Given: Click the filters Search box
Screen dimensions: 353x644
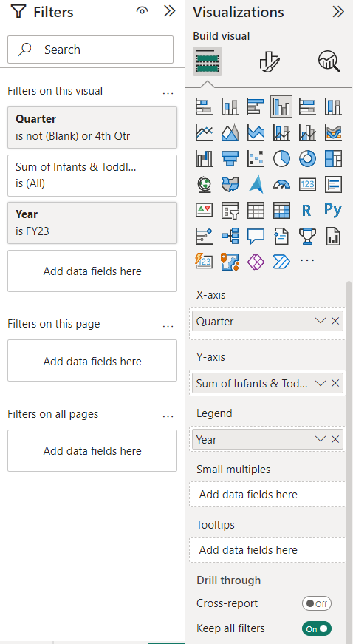Looking at the screenshot, I should pyautogui.click(x=90, y=50).
